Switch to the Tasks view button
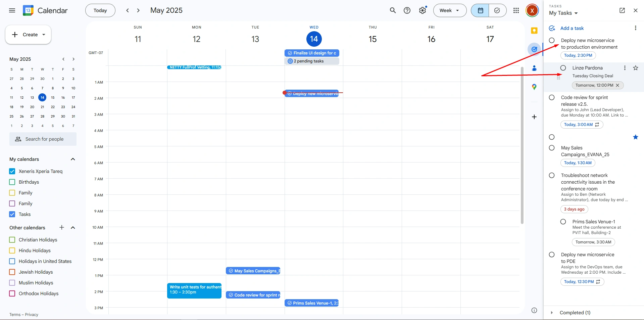 [497, 10]
